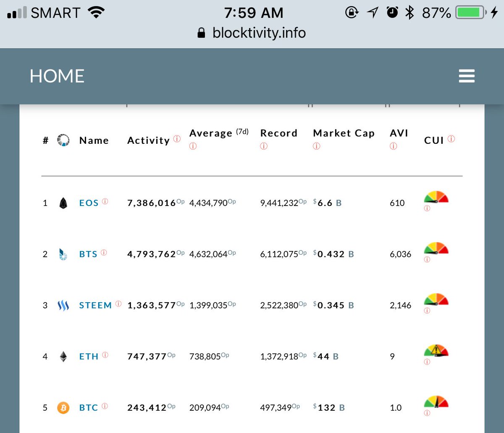Click the EOS CUI gauge
Viewport: 504px width, 433px height.
pos(436,197)
